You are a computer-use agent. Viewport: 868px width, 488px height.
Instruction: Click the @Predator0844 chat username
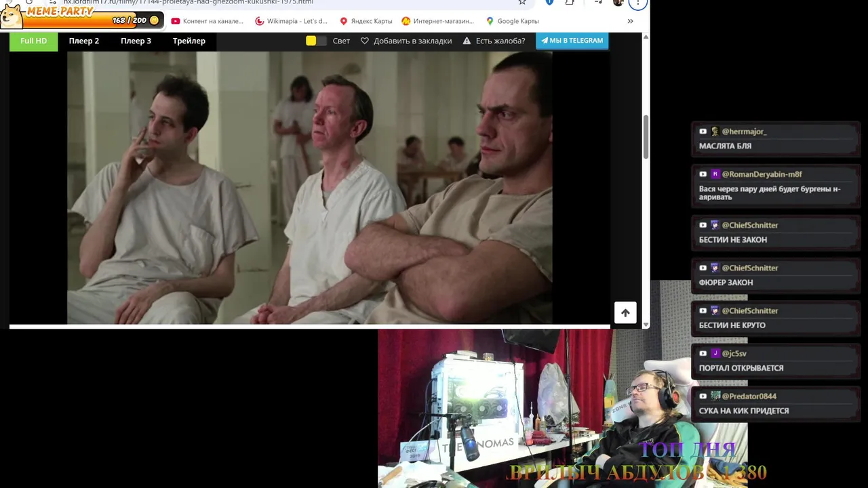click(x=749, y=396)
